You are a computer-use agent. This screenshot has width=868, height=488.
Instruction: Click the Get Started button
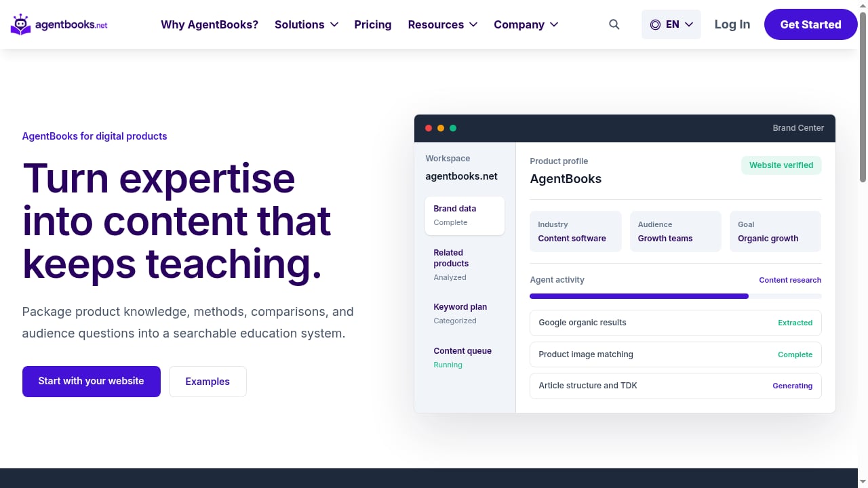point(810,24)
